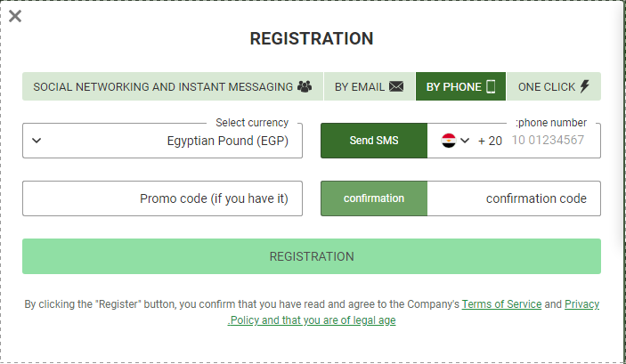
Task: Click the Send SMS button
Action: point(374,141)
